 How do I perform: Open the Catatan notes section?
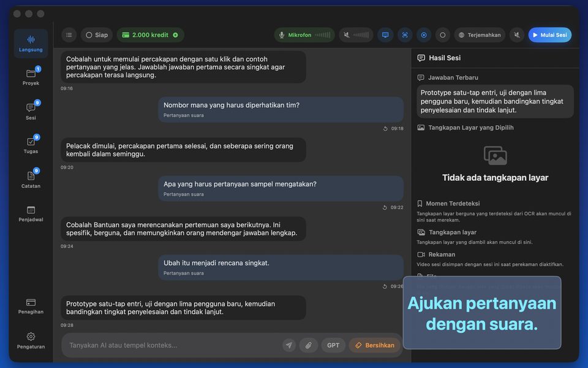[31, 179]
